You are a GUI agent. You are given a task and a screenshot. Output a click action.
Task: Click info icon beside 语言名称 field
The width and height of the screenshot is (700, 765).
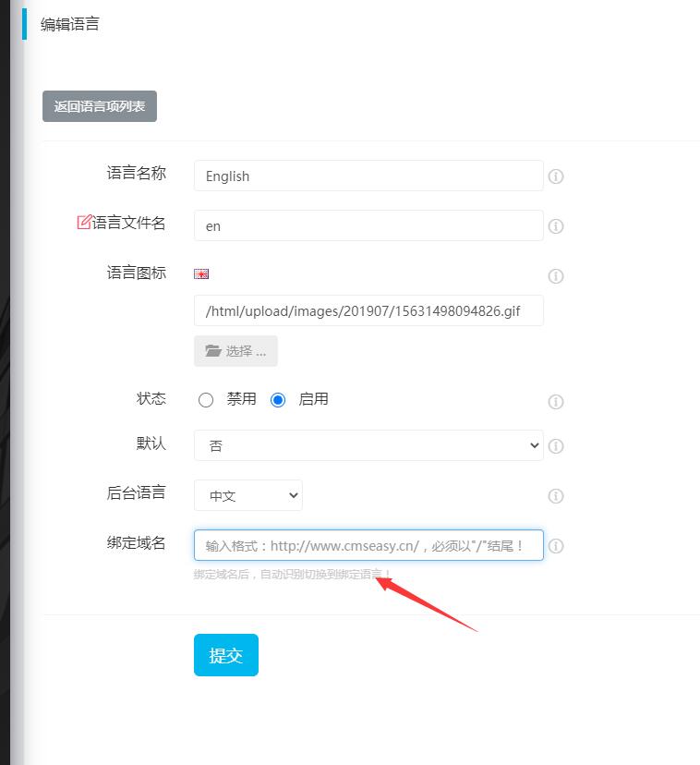tap(556, 176)
